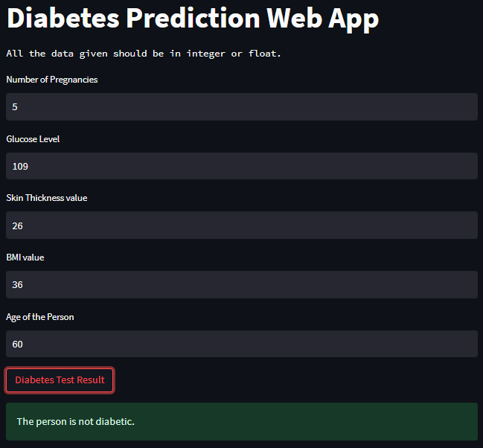Click the Number of Pregnancies label
This screenshot has width=483, height=448.
(52, 80)
